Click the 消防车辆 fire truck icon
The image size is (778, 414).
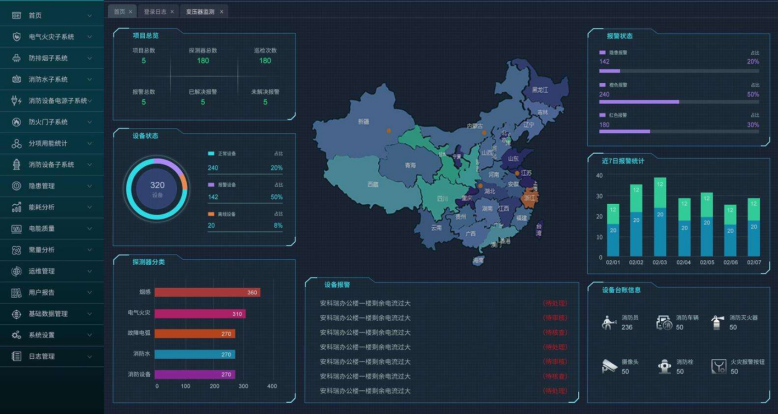coord(664,323)
